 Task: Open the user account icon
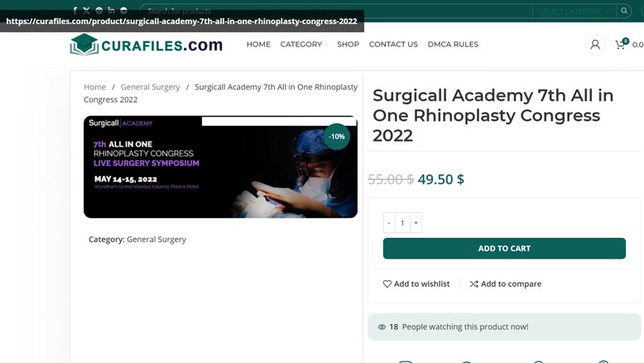594,45
